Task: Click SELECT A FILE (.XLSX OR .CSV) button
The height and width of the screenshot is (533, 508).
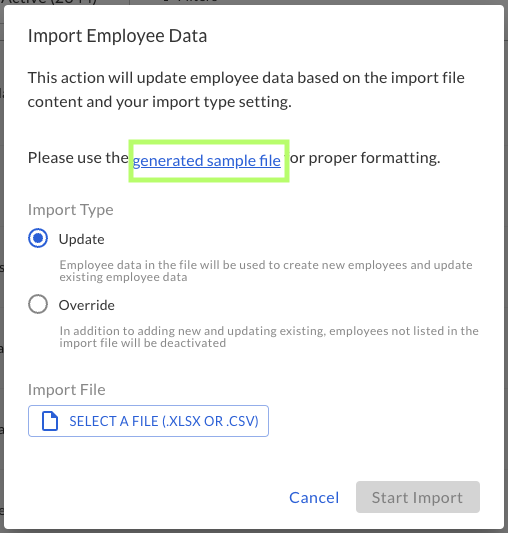Action: tap(148, 421)
